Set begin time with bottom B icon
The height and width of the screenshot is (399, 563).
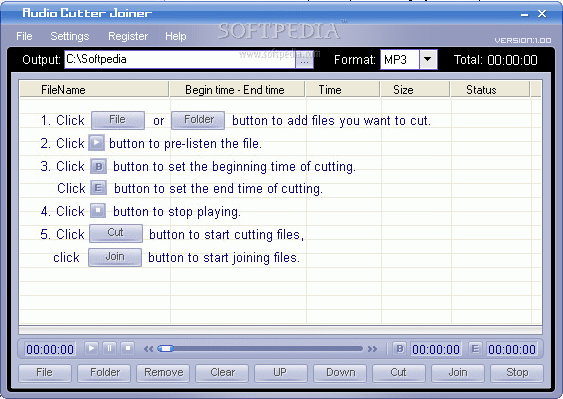click(x=400, y=349)
